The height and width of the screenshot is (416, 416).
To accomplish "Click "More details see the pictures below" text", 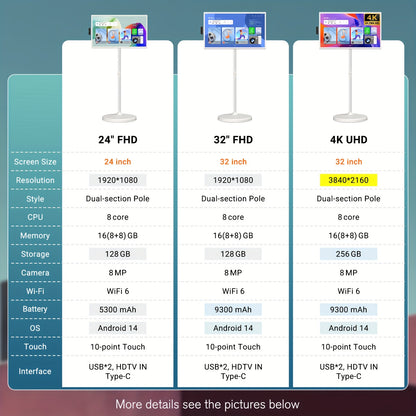I will (x=207, y=404).
